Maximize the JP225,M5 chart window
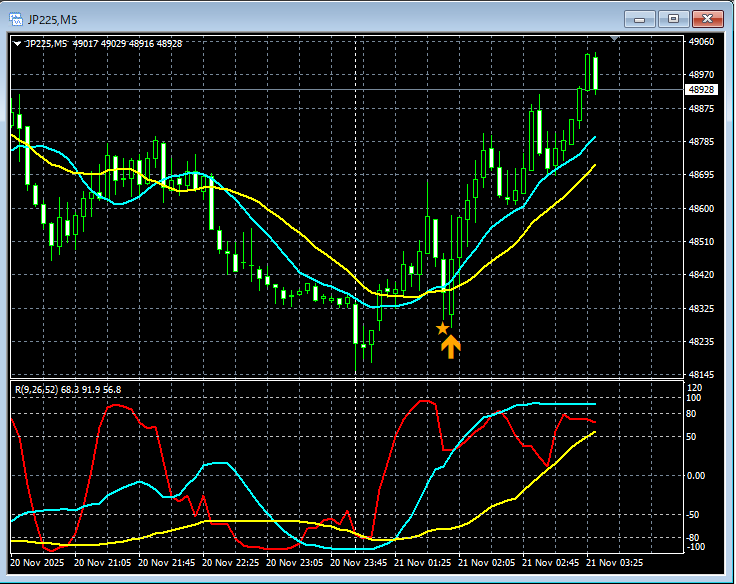 (x=673, y=19)
